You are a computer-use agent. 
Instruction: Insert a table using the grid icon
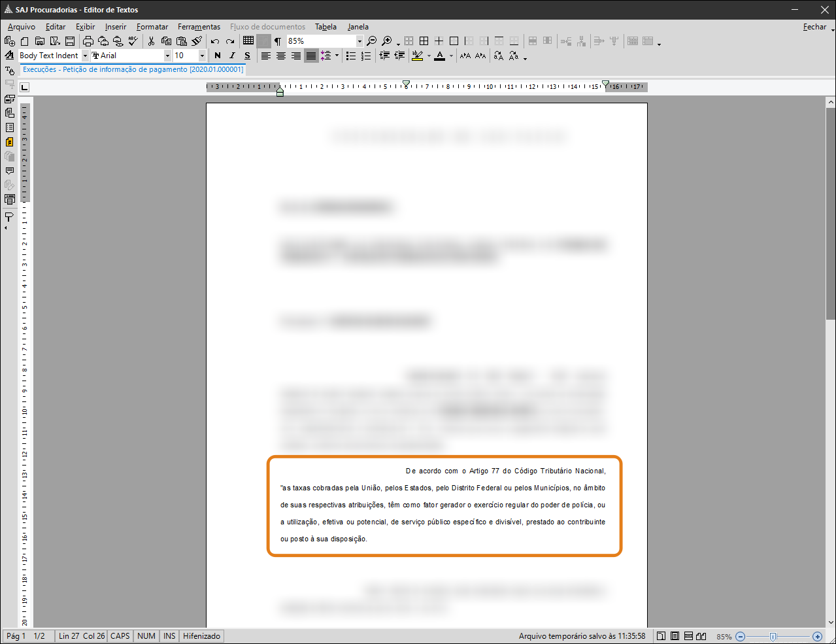pos(248,41)
